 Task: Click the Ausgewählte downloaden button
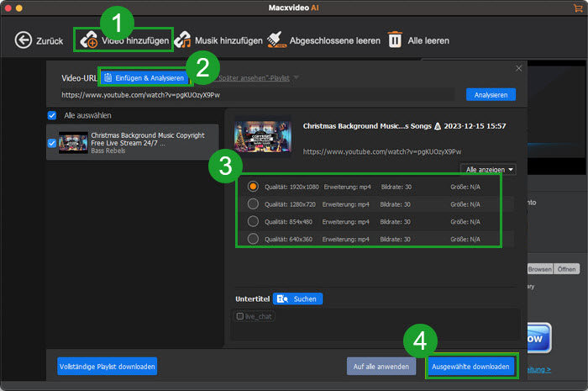(x=470, y=367)
